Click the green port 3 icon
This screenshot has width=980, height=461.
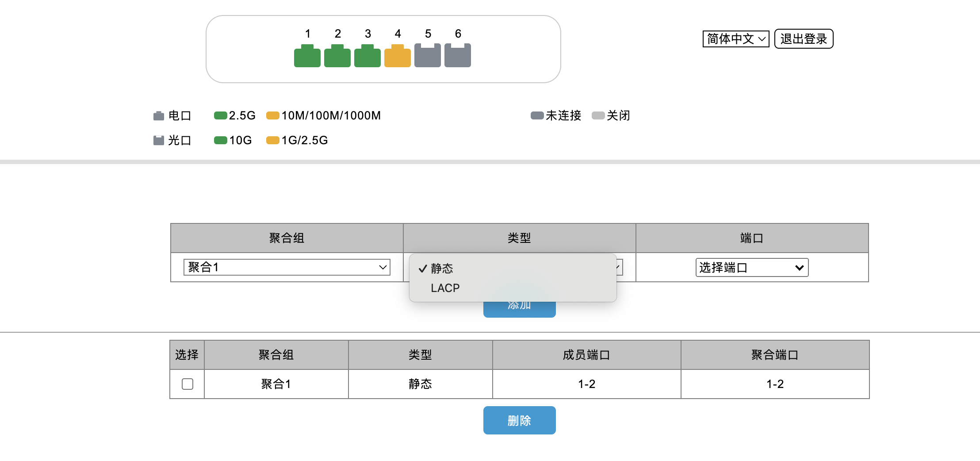[x=367, y=56]
